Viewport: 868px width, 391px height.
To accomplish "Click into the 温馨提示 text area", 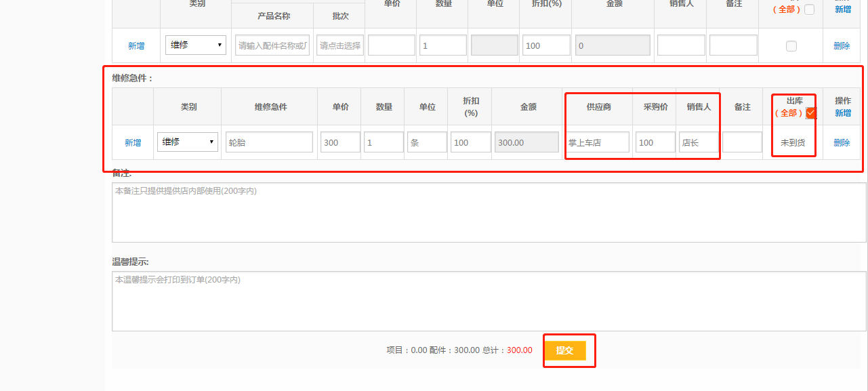I will (489, 301).
